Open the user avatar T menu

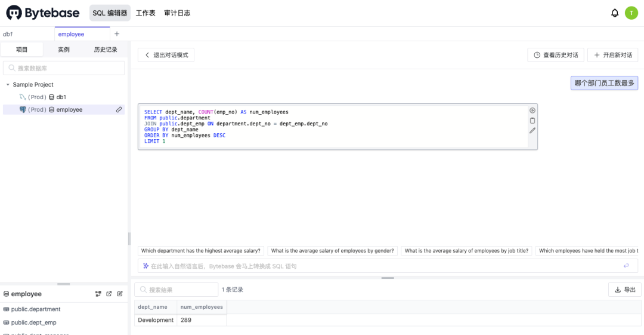tap(631, 13)
